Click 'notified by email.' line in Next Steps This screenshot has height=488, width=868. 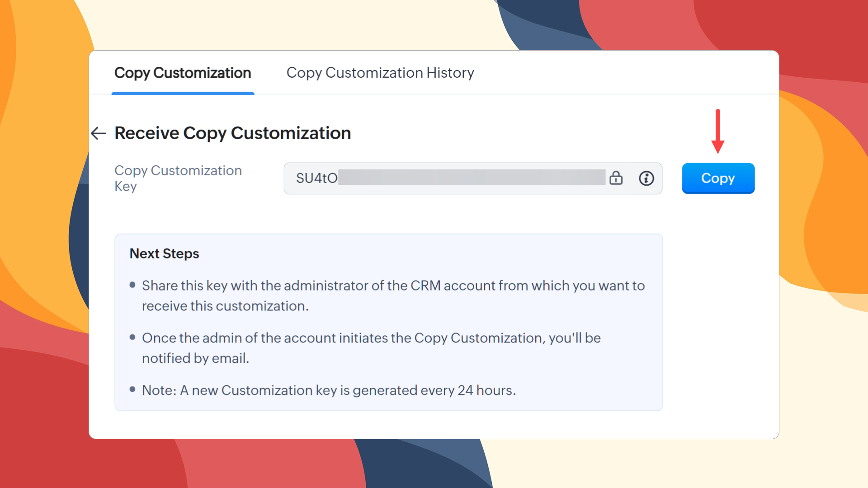[195, 358]
